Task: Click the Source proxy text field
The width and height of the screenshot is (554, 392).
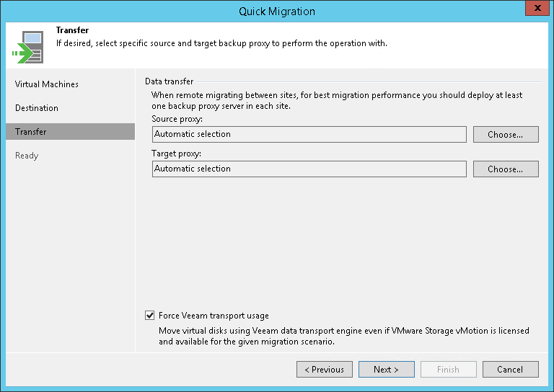Action: click(309, 134)
